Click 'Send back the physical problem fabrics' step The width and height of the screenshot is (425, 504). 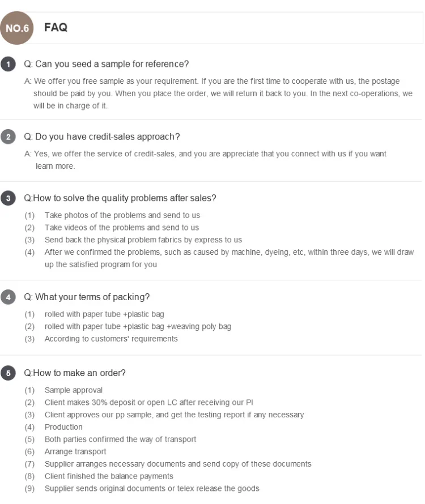click(143, 240)
